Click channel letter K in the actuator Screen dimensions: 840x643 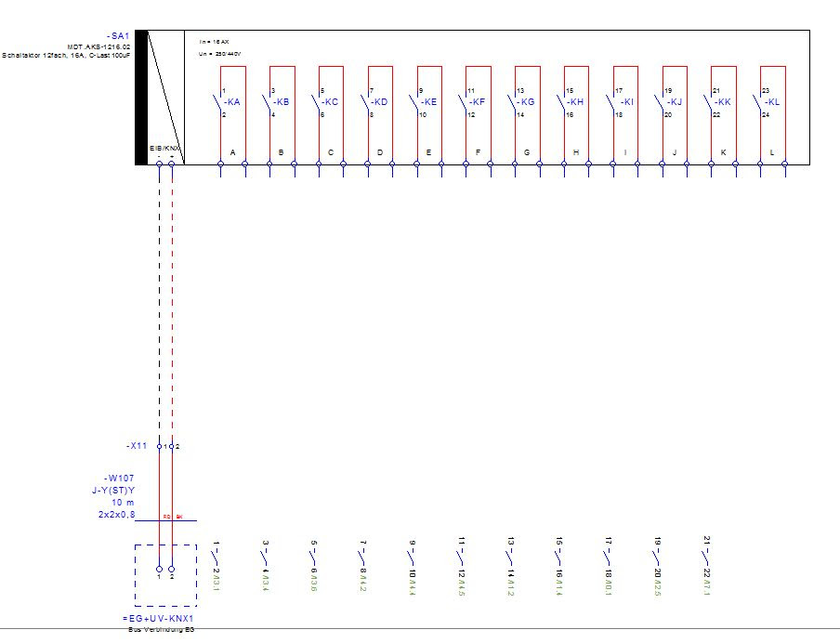point(723,152)
